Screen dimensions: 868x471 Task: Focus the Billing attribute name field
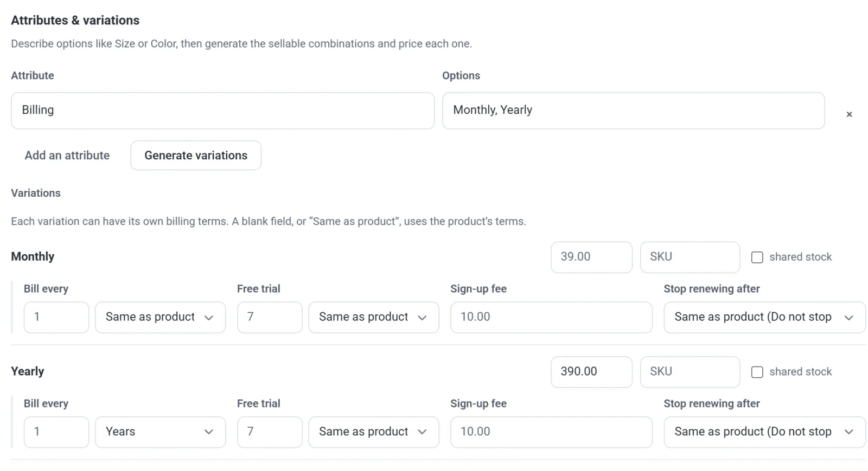(x=223, y=111)
